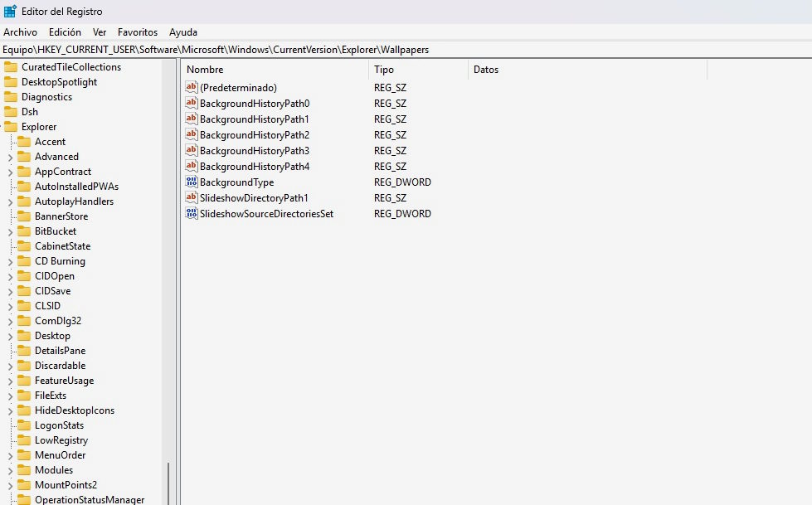Open the Edición menu
This screenshot has width=812, height=505.
(65, 32)
